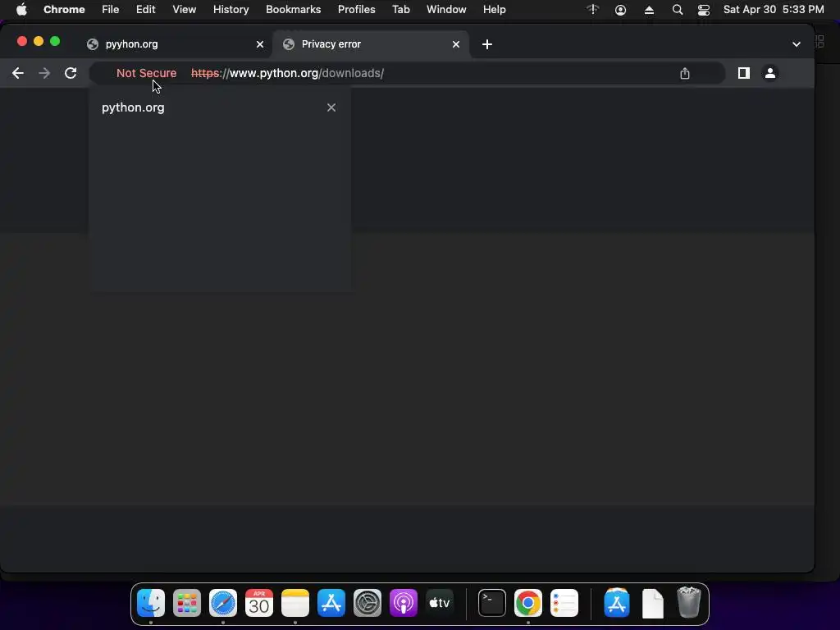Close the pyyhon.org tab
This screenshot has width=840, height=630.
coord(260,44)
